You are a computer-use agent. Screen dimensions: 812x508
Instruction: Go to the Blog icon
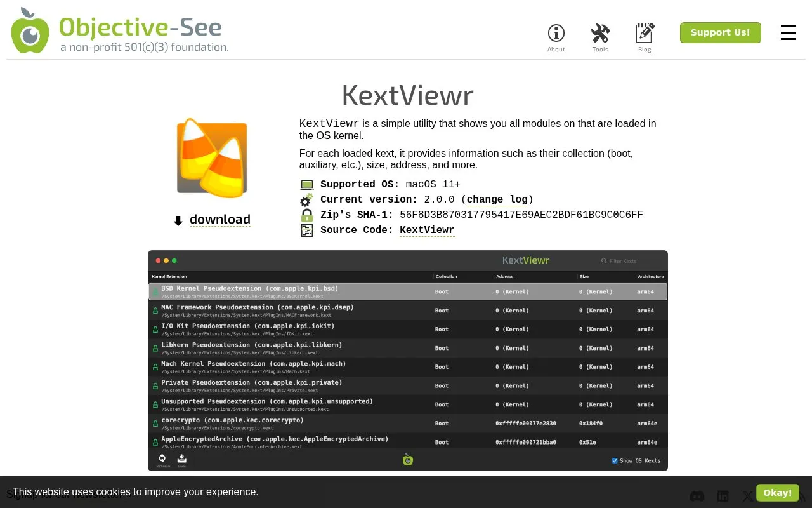[645, 37]
